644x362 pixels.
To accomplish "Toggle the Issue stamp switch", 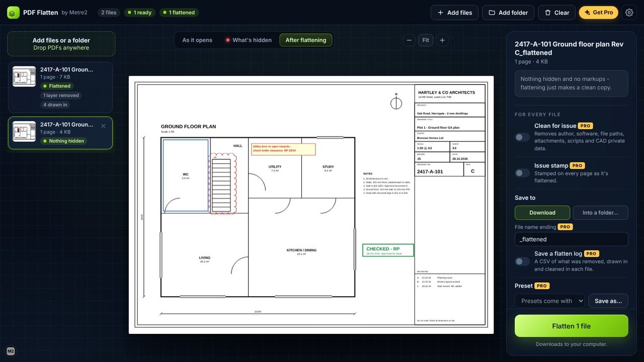I will 522,173.
